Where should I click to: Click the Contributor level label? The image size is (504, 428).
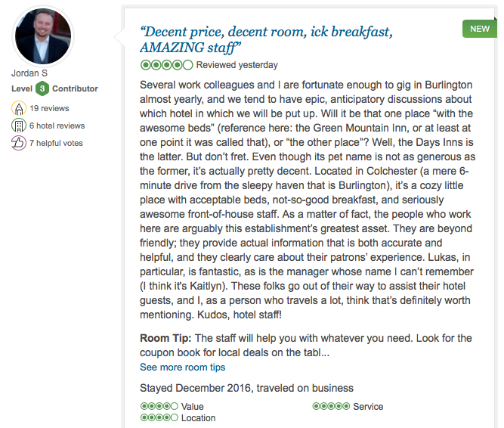[75, 88]
